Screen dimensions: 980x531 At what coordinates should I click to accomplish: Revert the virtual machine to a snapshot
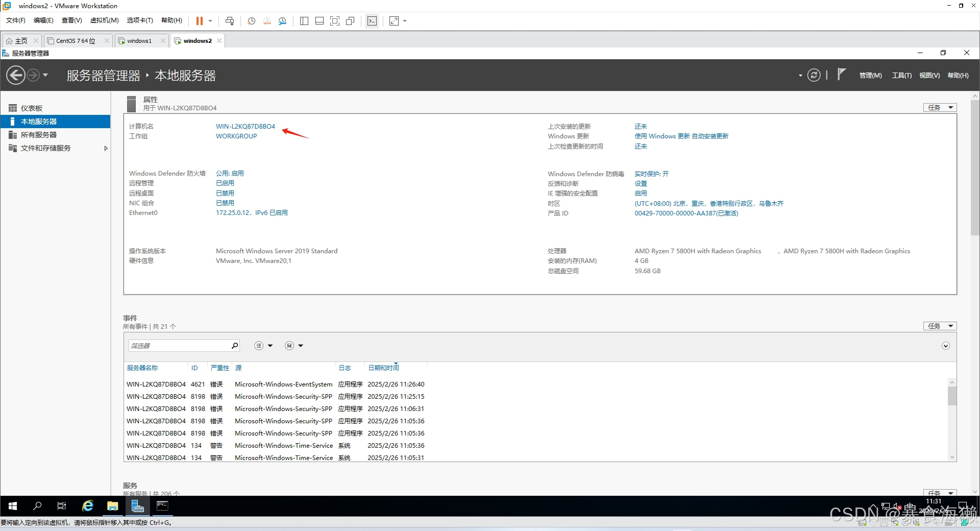267,21
